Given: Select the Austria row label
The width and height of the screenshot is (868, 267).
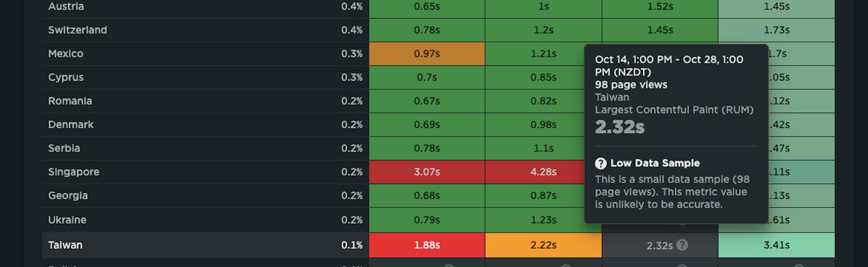Looking at the screenshot, I should [x=66, y=7].
